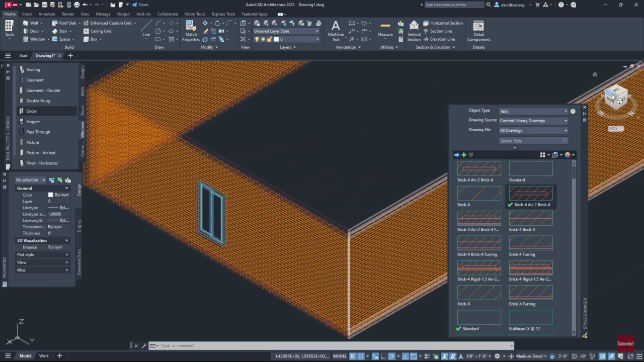Screen dimensions: 644x362
Task: Click the Home icon near ViewCube
Action: coord(595,74)
